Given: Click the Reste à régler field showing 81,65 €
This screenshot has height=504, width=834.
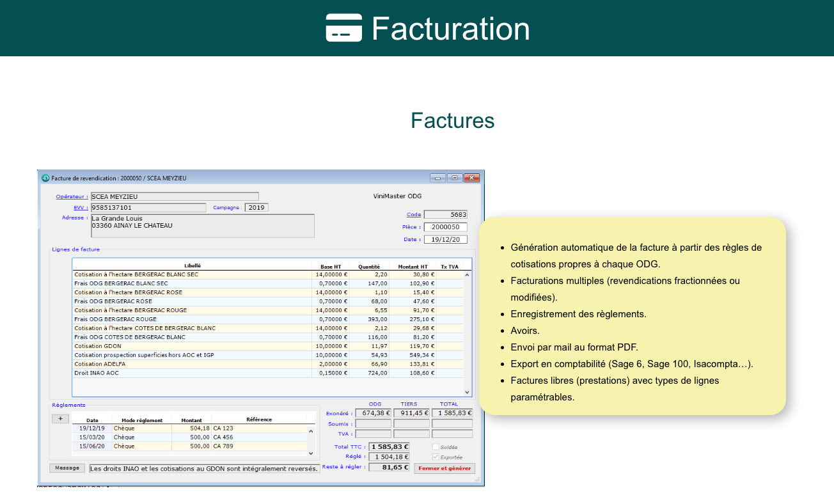Looking at the screenshot, I should click(x=389, y=467).
